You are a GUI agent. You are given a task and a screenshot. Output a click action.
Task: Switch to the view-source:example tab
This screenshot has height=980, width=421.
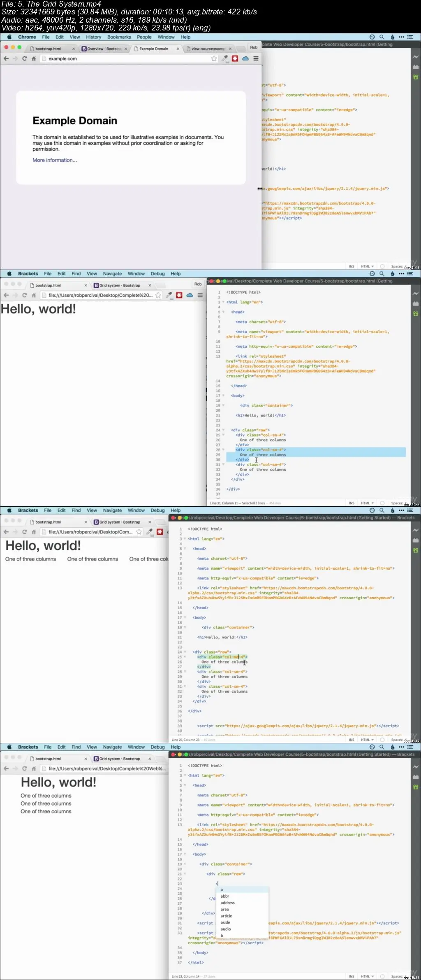click(x=209, y=49)
